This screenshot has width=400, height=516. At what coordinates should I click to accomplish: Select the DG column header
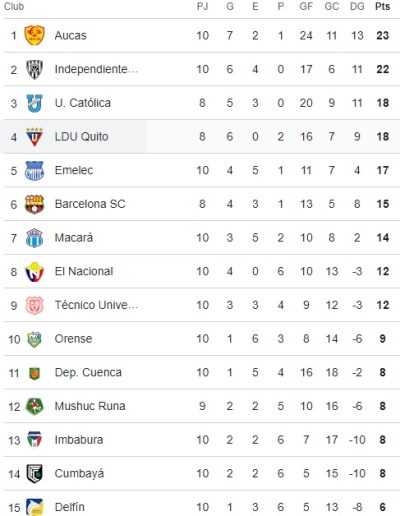click(357, 6)
